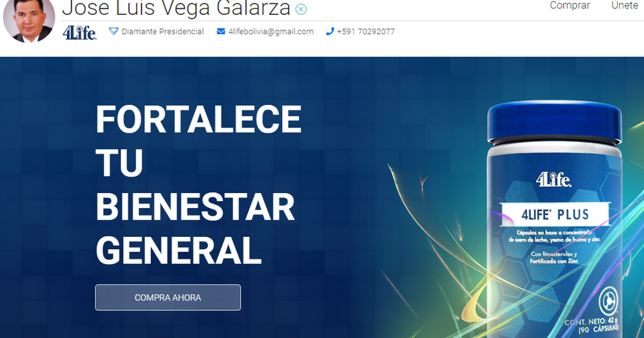Screen dimensions: 644x338
Task: Open the Únete menu item
Action: coord(625,5)
